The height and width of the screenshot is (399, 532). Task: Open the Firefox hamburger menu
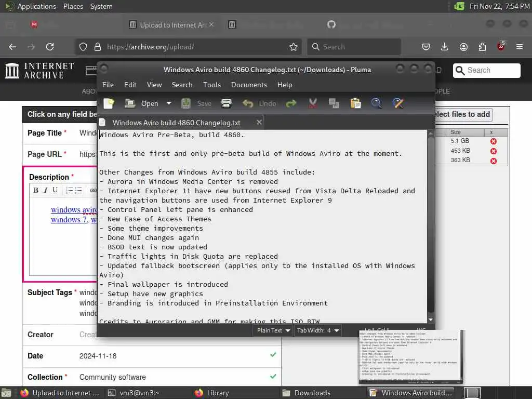(520, 47)
